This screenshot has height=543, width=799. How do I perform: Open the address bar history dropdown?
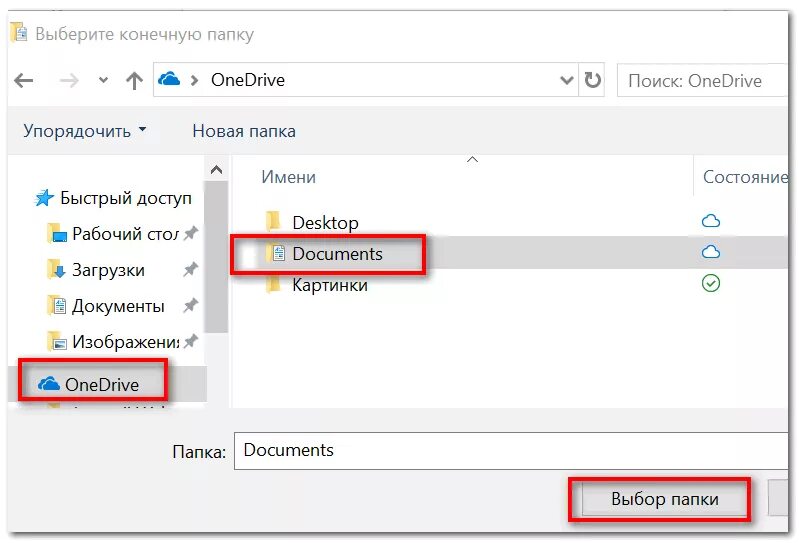(567, 80)
